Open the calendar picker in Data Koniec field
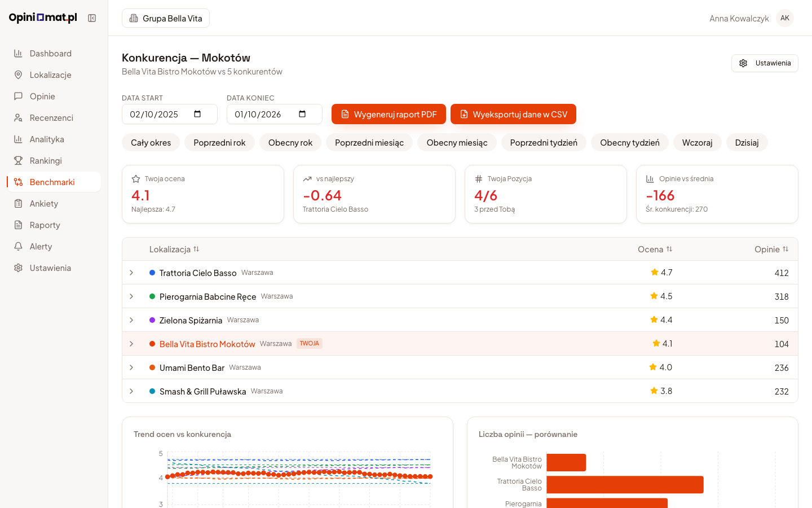 (302, 114)
